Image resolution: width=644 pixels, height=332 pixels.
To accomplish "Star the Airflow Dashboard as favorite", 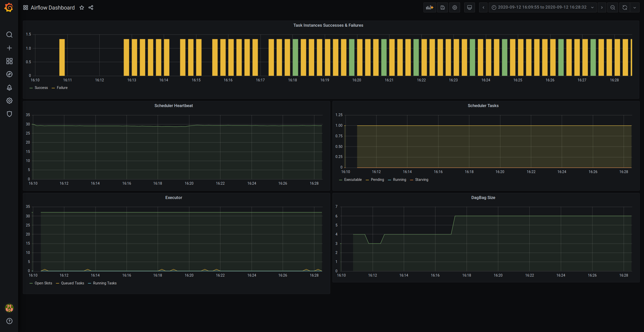I will click(x=82, y=8).
